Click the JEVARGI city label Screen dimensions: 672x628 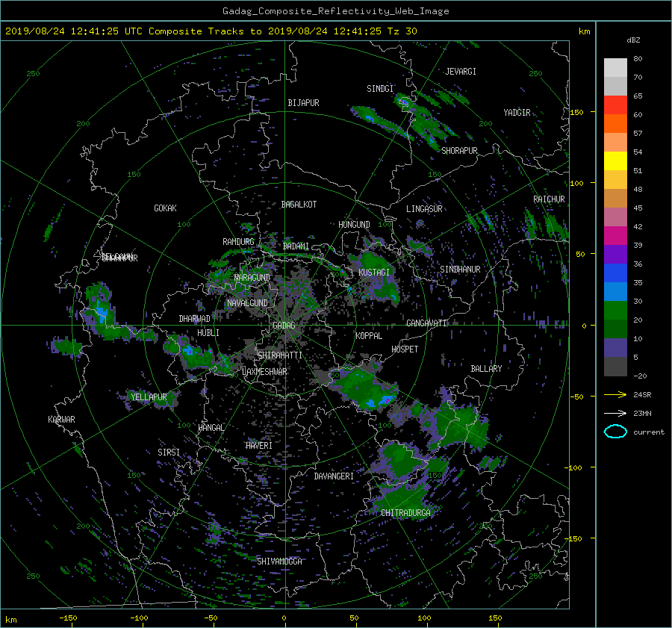click(461, 72)
